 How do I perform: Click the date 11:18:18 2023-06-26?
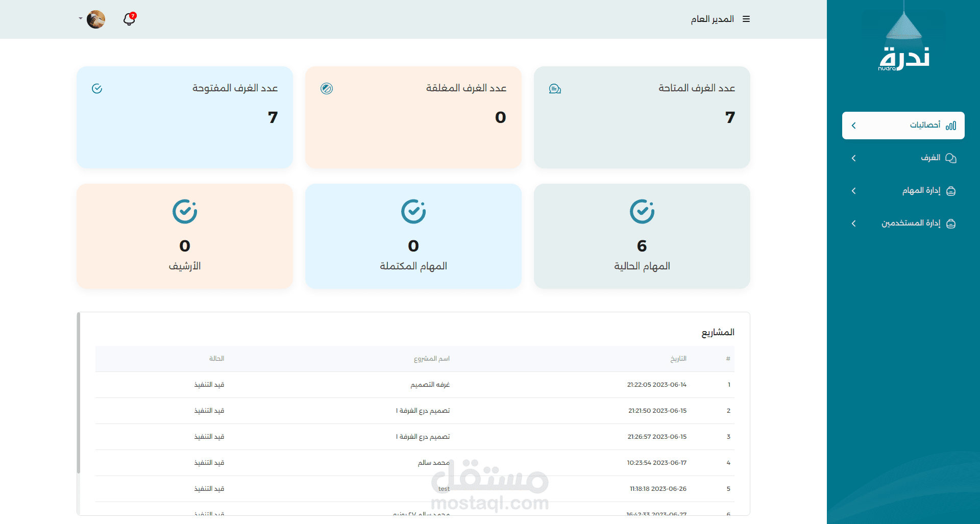(658, 489)
